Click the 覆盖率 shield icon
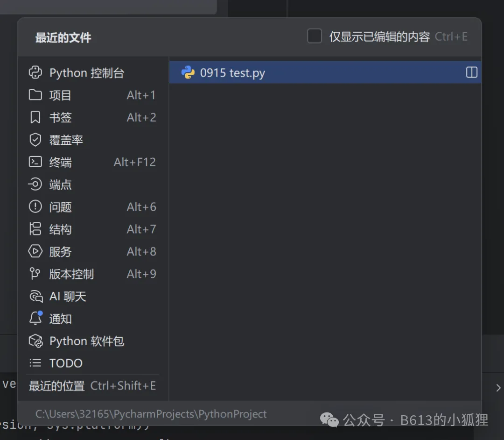Viewport: 504px width, 440px height. coord(35,140)
